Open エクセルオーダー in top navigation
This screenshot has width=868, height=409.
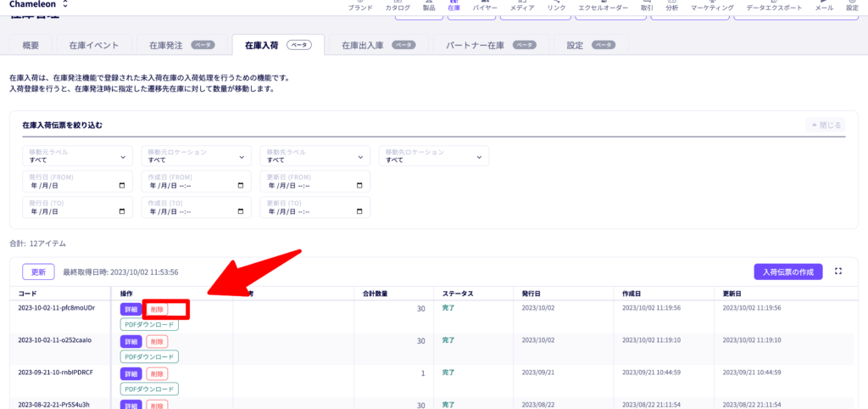604,7
